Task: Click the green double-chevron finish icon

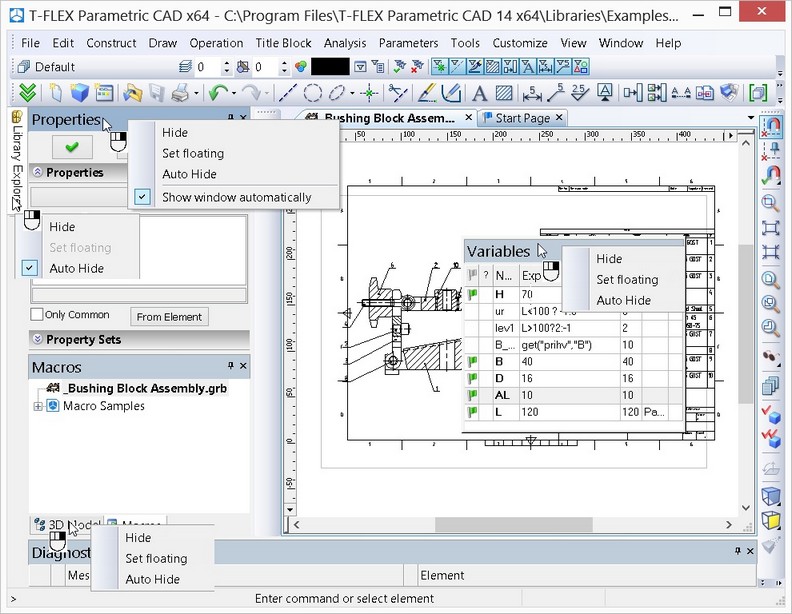Action: click(x=27, y=92)
